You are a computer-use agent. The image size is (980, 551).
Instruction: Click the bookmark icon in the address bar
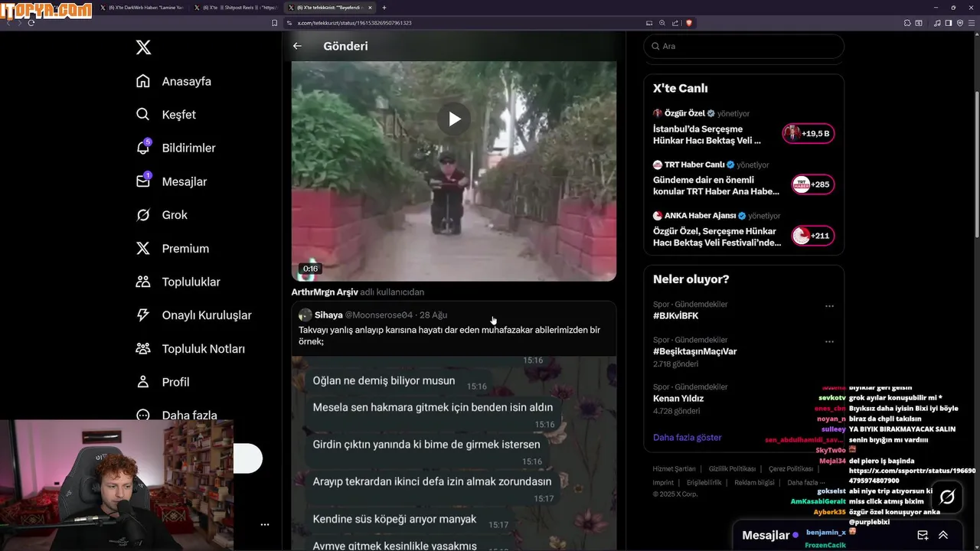click(x=275, y=23)
